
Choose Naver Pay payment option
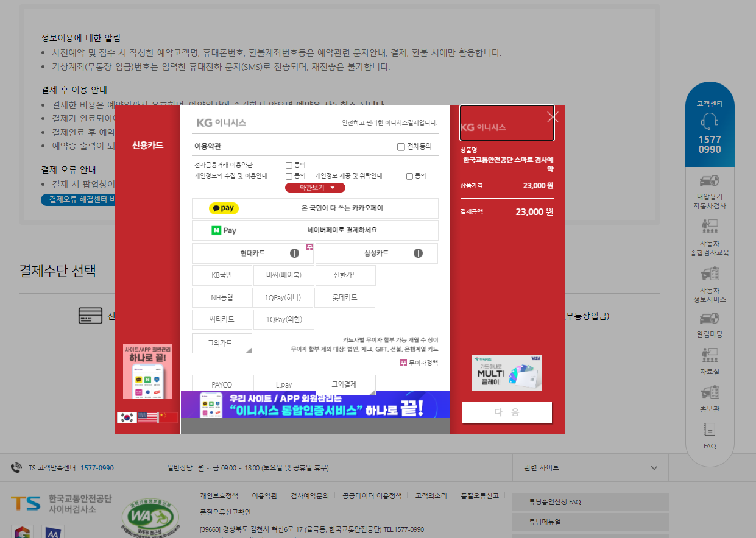pyautogui.click(x=315, y=230)
